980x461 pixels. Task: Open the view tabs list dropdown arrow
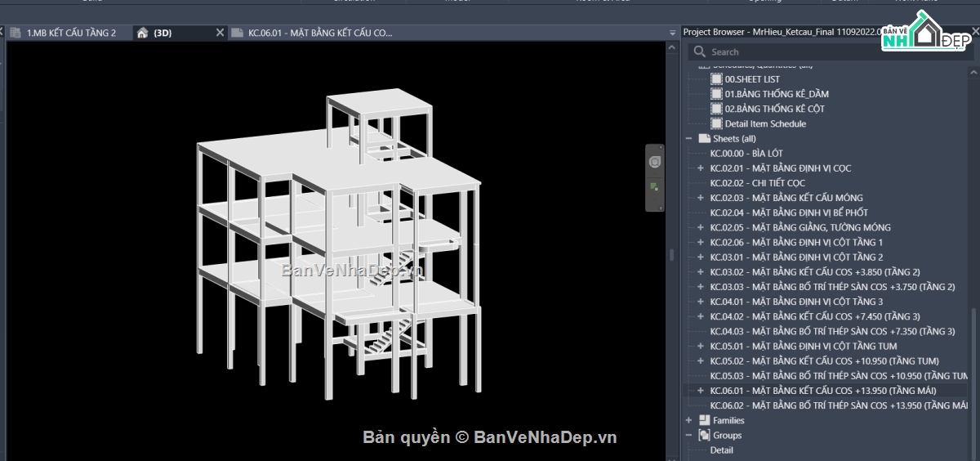click(671, 33)
